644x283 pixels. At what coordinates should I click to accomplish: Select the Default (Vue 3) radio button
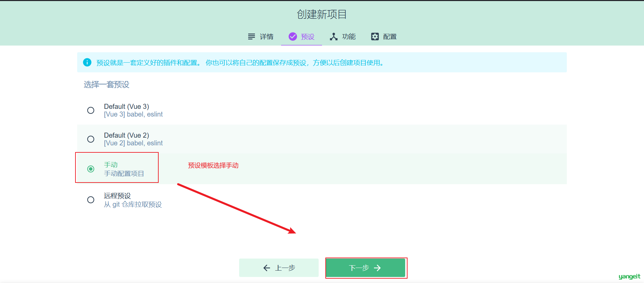pyautogui.click(x=91, y=110)
